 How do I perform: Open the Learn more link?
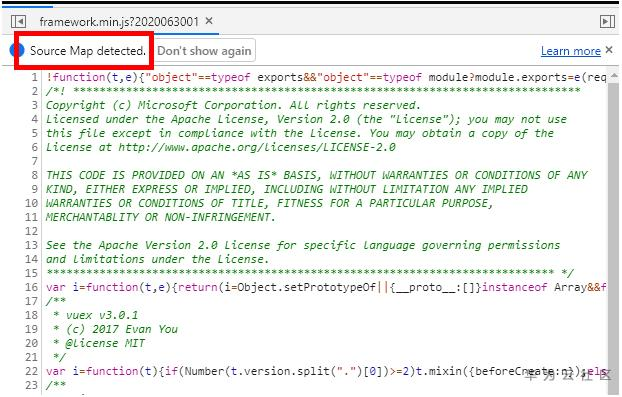570,51
